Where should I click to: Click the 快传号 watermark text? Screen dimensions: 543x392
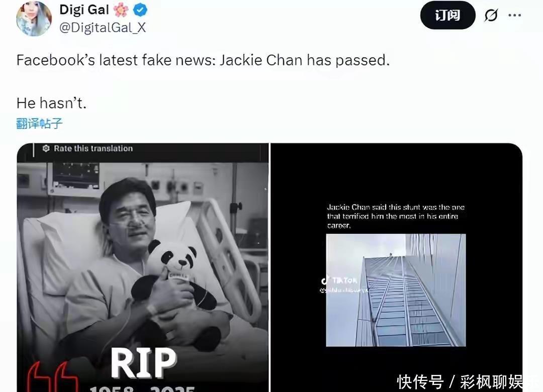tap(420, 382)
